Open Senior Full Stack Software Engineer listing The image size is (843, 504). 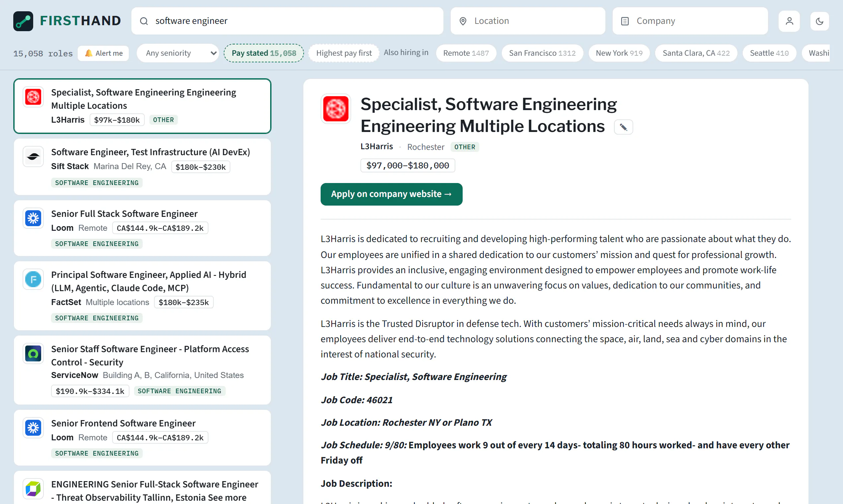click(142, 228)
